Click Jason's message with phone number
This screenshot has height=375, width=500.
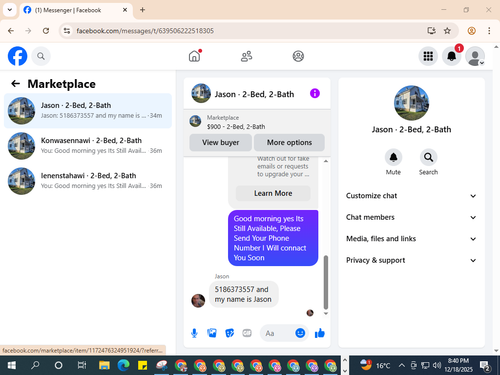click(x=243, y=294)
